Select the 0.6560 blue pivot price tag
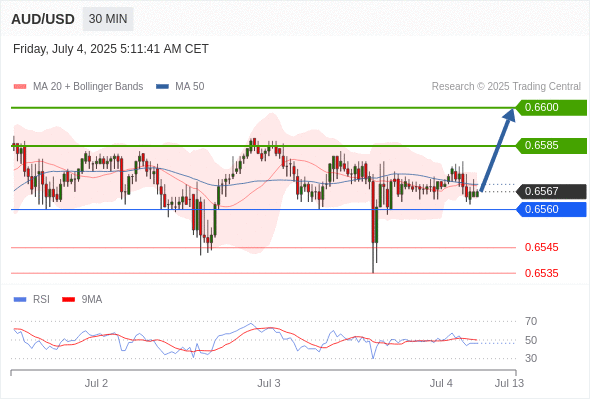This screenshot has height=400, width=590. coord(551,210)
